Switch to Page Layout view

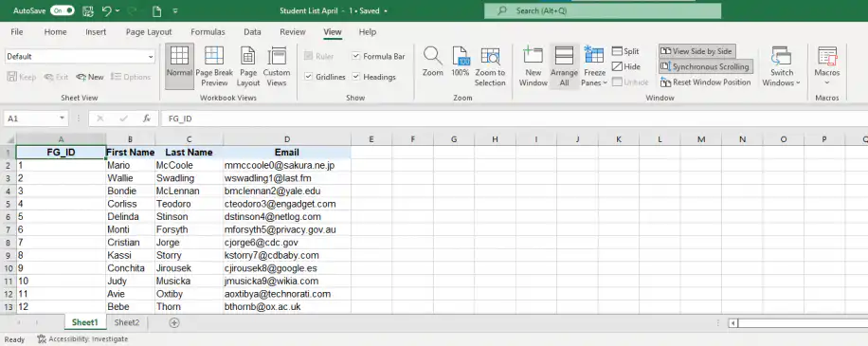(x=248, y=65)
